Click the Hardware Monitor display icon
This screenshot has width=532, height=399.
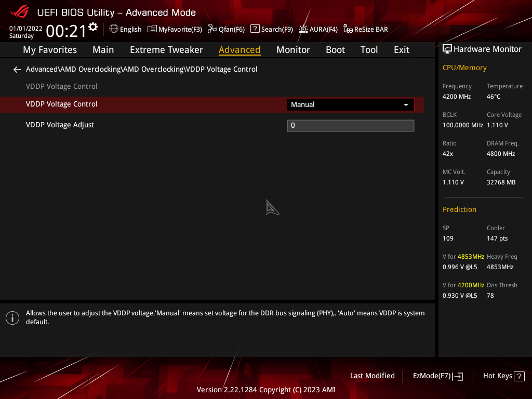click(447, 49)
